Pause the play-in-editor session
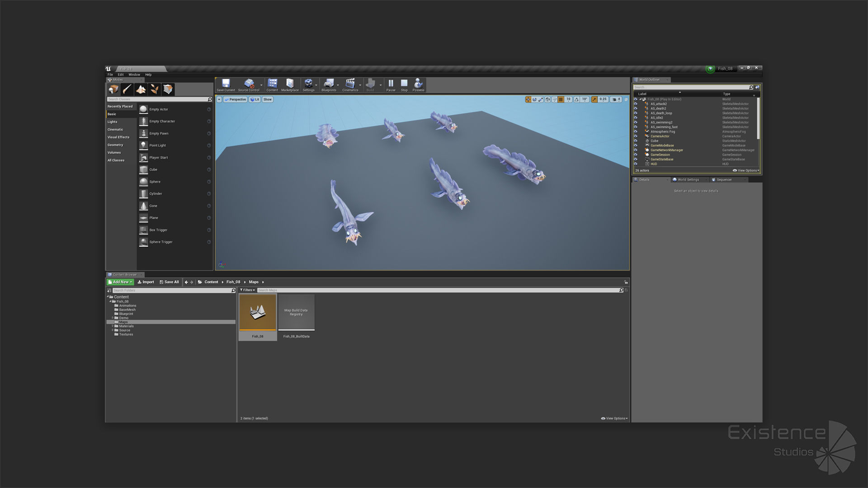Image resolution: width=868 pixels, height=488 pixels. pyautogui.click(x=391, y=84)
